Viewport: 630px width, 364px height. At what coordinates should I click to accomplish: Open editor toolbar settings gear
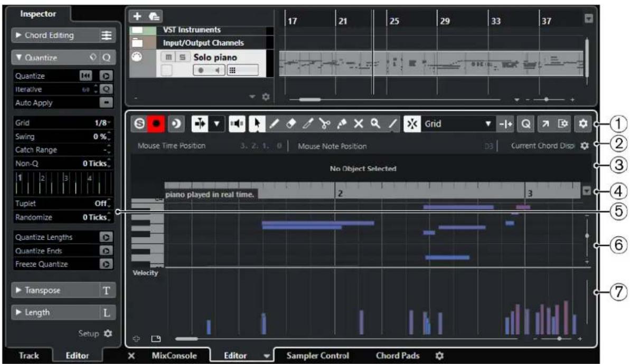coord(583,123)
